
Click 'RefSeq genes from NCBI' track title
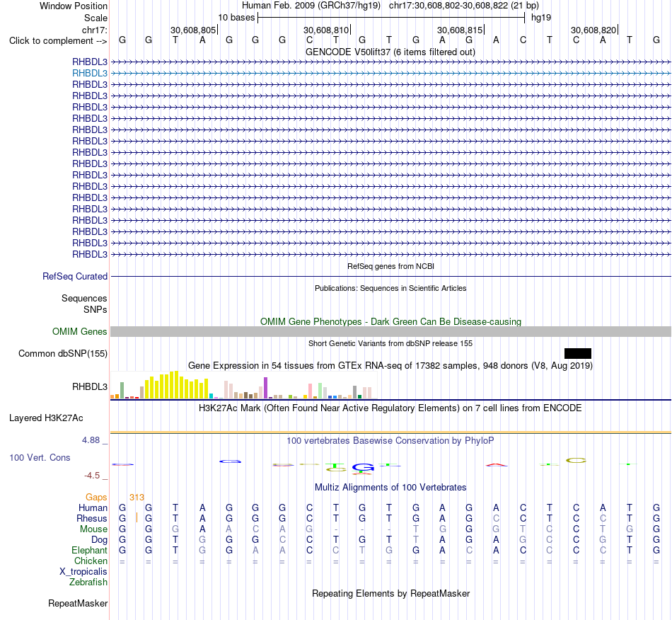click(x=390, y=266)
